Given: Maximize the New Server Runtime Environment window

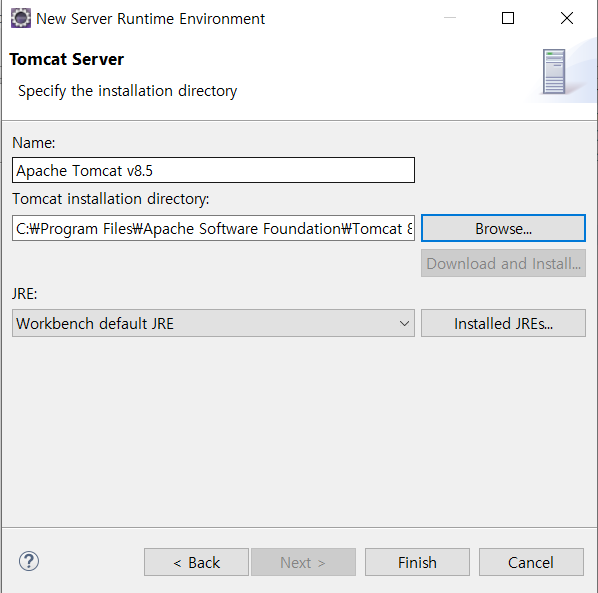Looking at the screenshot, I should tap(508, 18).
